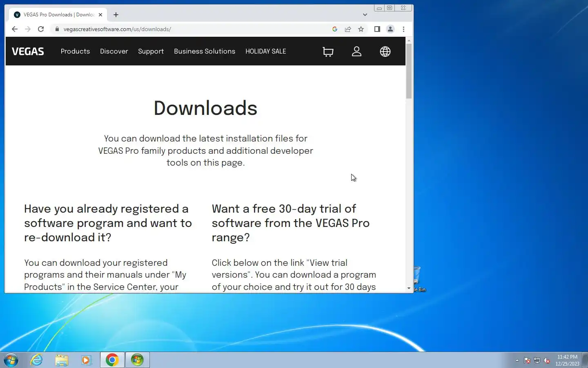Click the muted volume tray icon

tap(547, 360)
